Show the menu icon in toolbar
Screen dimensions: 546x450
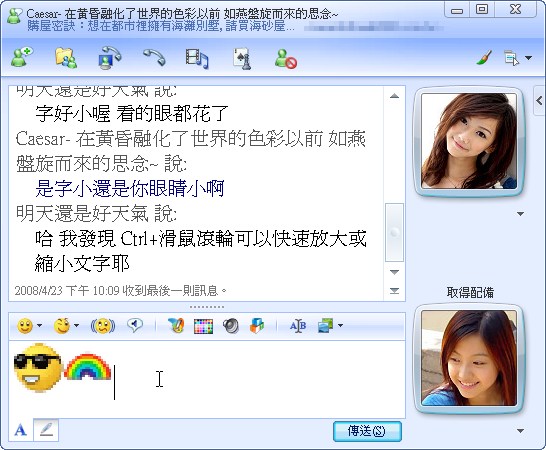(x=511, y=58)
